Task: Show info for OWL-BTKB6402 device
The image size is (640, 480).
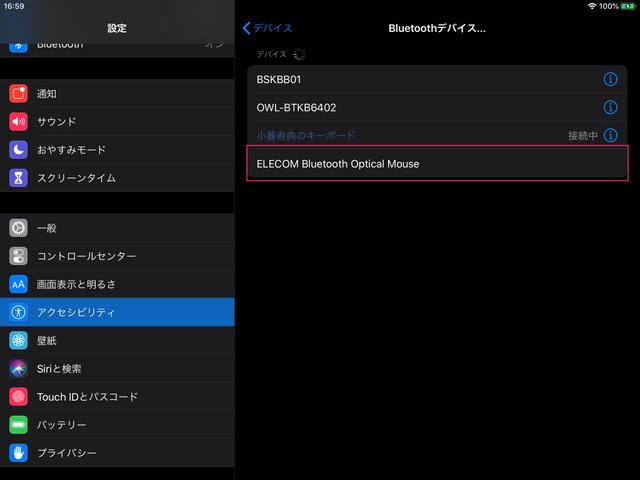Action: pyautogui.click(x=610, y=107)
